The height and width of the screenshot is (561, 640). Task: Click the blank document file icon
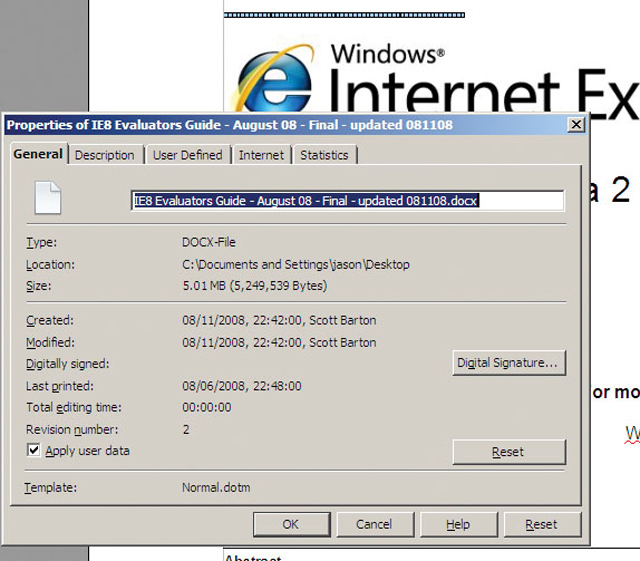coord(47,198)
